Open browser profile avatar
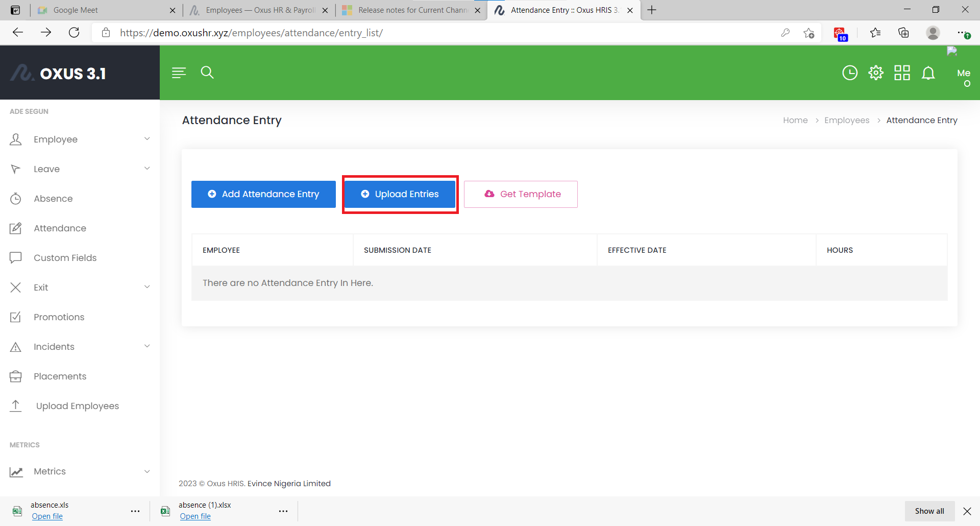 click(933, 33)
